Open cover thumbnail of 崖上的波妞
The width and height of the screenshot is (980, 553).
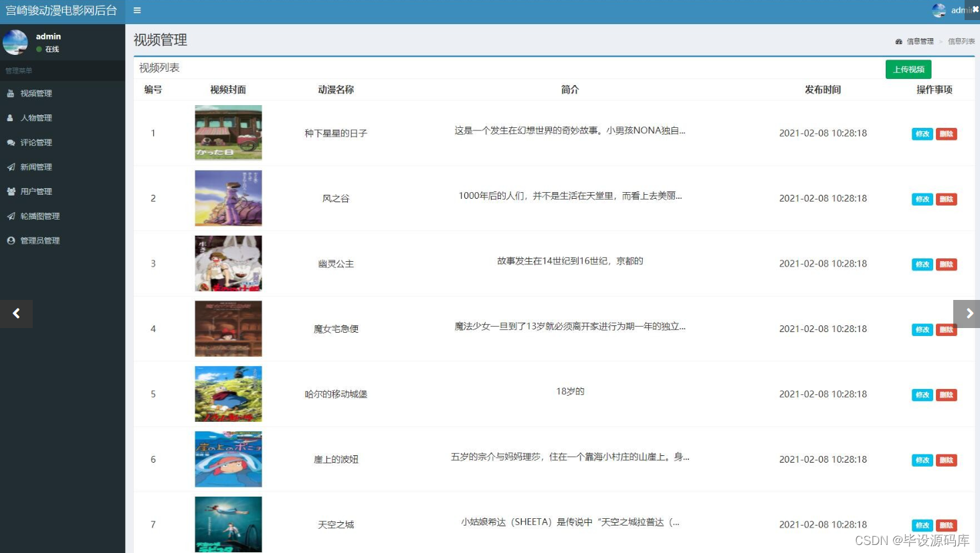tap(228, 459)
